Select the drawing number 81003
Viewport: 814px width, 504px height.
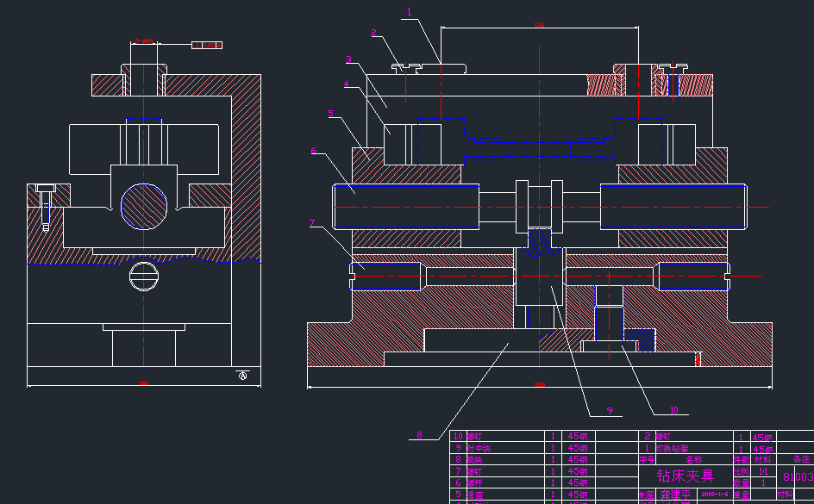coord(798,477)
